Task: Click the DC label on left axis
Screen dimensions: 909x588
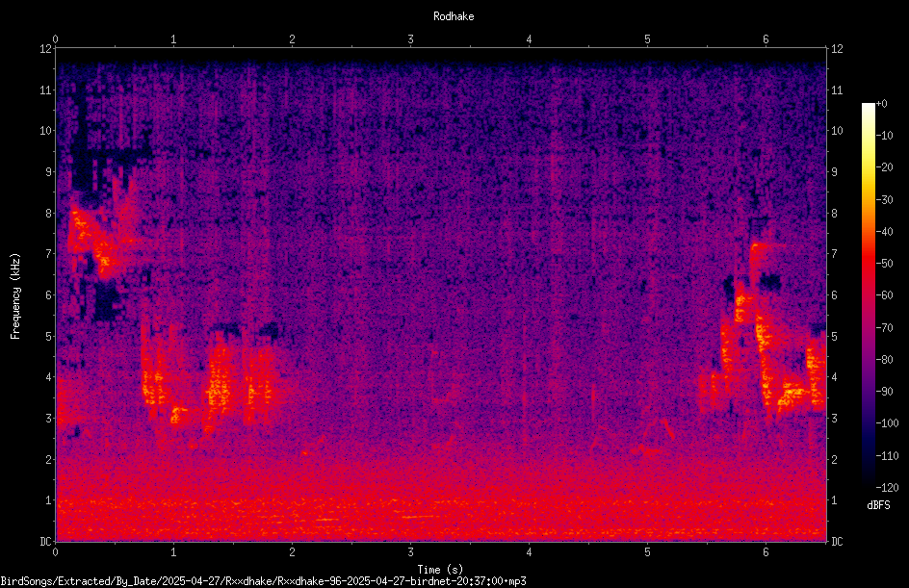Action: coord(46,541)
